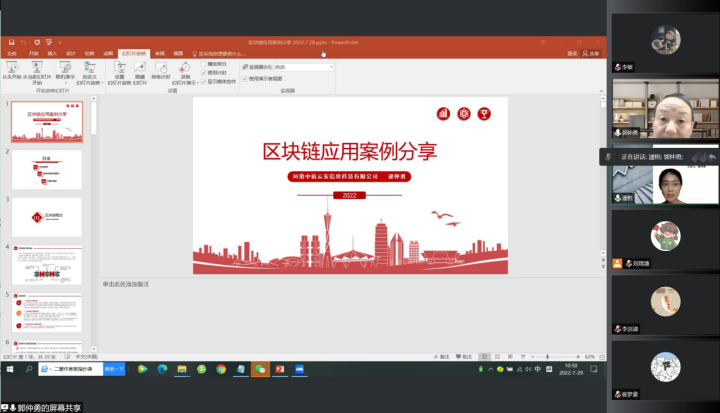This screenshot has height=413, width=720.
Task: Open WeChat from the Windows taskbar
Action: point(261,369)
